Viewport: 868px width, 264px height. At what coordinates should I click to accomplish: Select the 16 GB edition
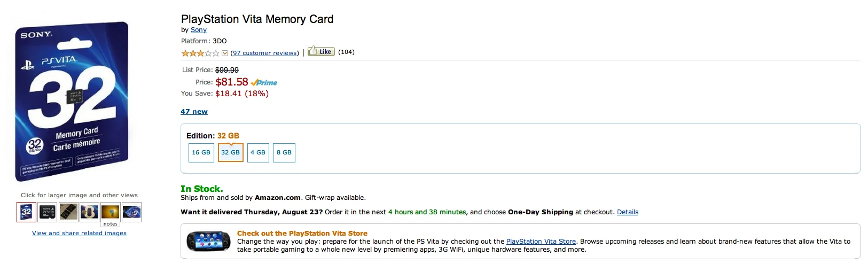[x=201, y=152]
